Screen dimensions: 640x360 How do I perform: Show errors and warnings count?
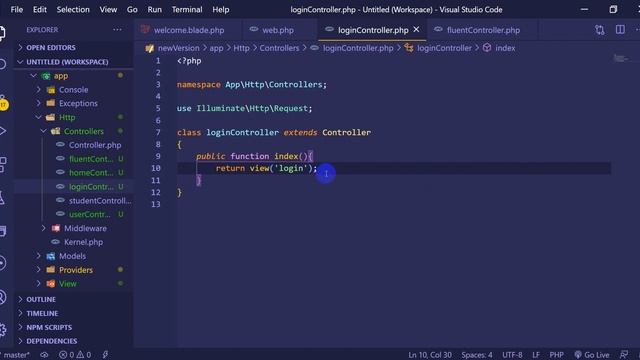tap(75, 355)
